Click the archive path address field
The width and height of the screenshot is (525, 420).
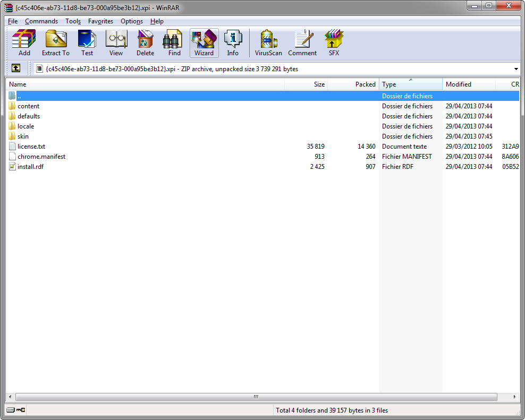[x=276, y=69]
